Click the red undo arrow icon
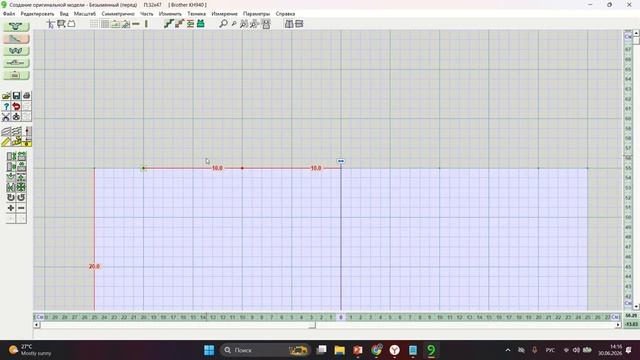 click(16, 106)
